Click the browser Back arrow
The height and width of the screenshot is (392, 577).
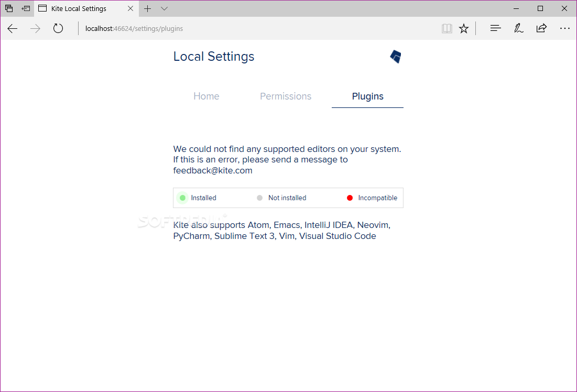(x=13, y=29)
